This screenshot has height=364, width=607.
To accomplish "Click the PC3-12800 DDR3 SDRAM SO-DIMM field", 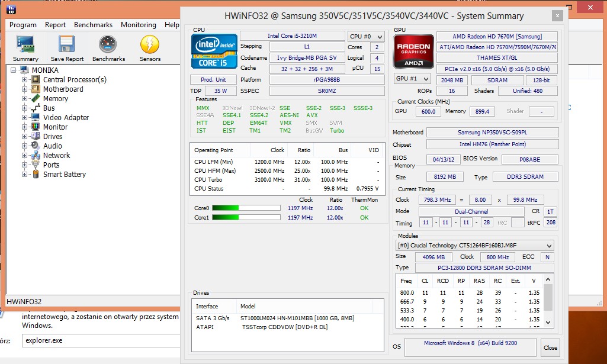I will pos(484,268).
